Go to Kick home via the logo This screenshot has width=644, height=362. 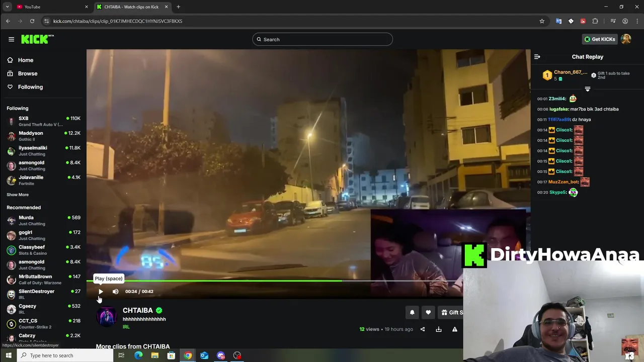click(37, 39)
